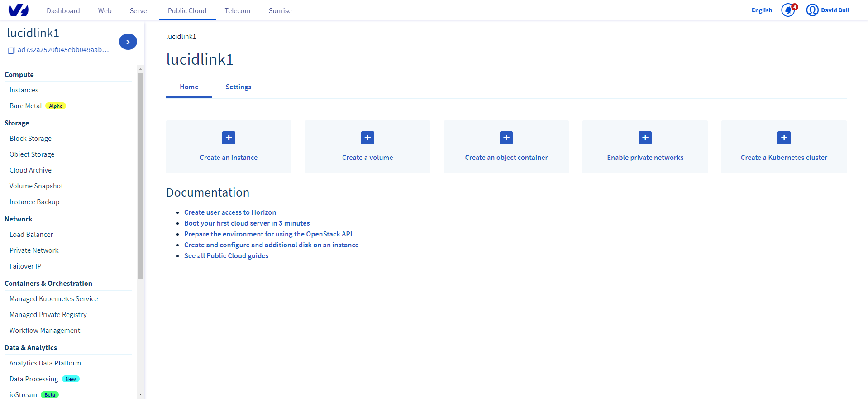868x399 pixels.
Task: Go to Volume Snapshot in the sidebar
Action: (x=36, y=186)
